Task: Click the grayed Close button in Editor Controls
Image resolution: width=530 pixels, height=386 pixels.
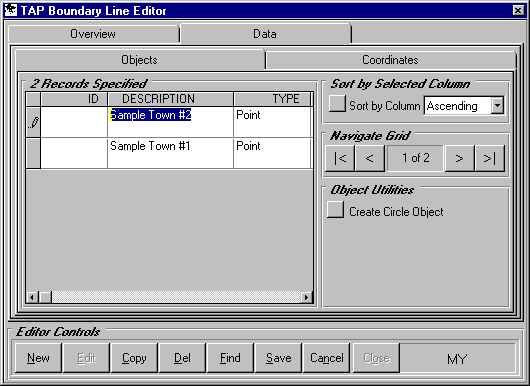Action: [x=376, y=358]
